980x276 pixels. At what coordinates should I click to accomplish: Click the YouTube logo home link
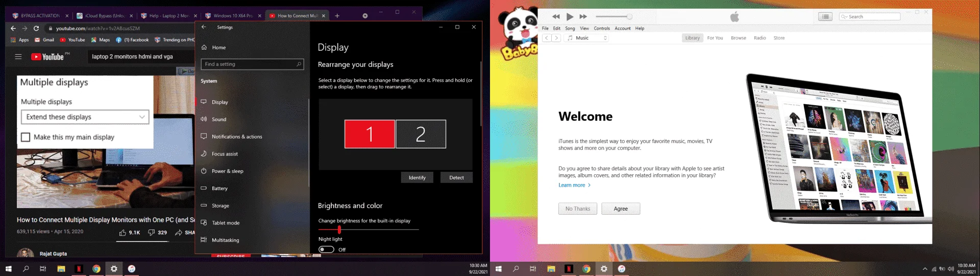[x=47, y=57]
